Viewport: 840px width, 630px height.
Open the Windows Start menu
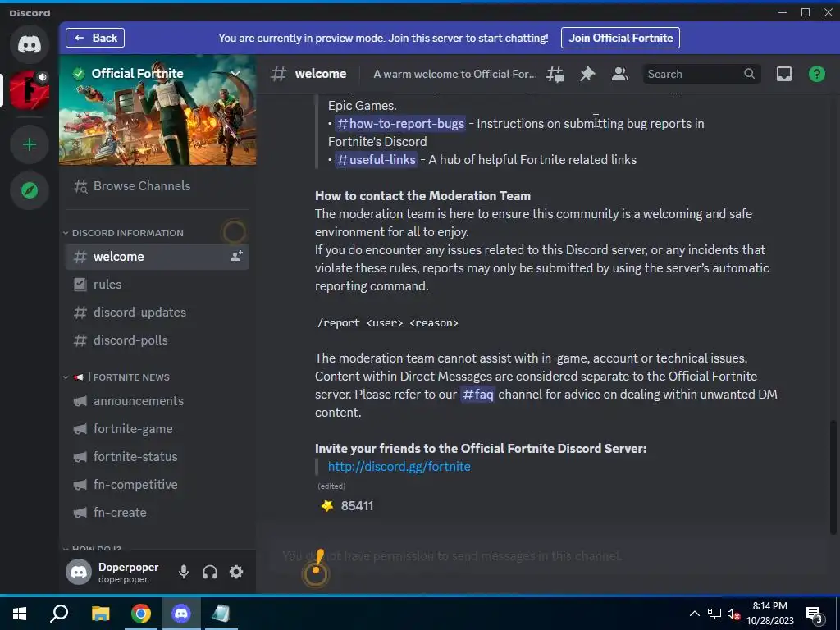point(20,614)
